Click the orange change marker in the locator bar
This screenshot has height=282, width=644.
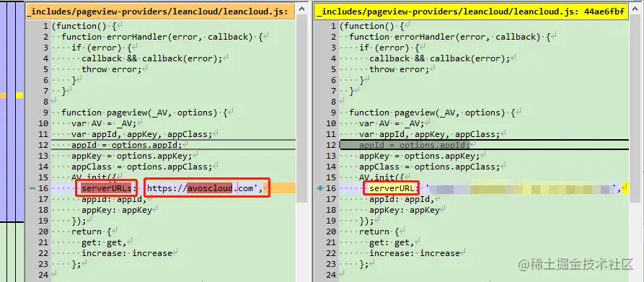point(4,95)
